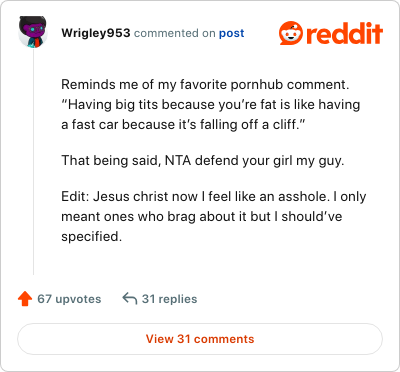
Task: Open the Wrigley953 username profile link
Action: pyautogui.click(x=96, y=33)
